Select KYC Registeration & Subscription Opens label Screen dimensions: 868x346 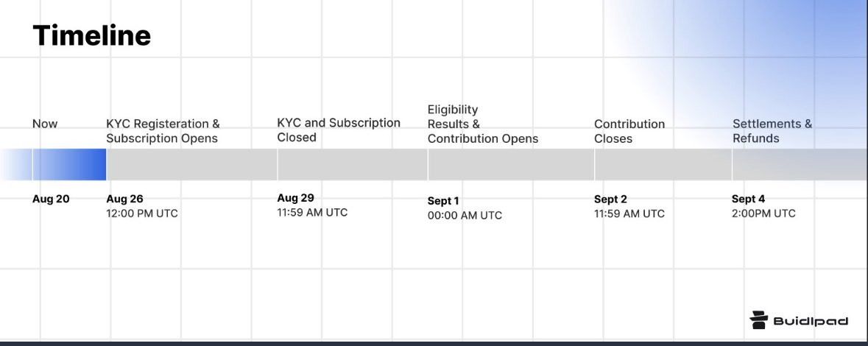click(163, 131)
